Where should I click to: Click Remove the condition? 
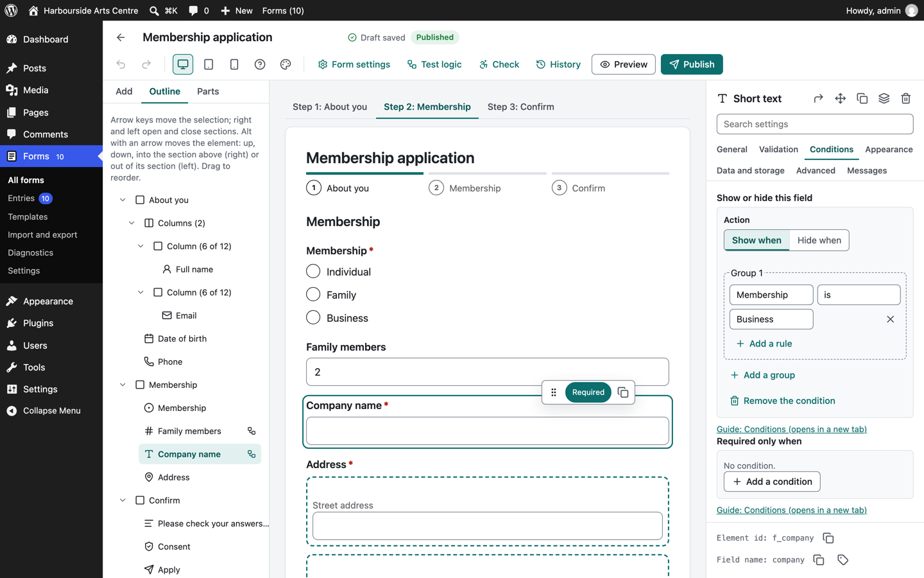(782, 401)
